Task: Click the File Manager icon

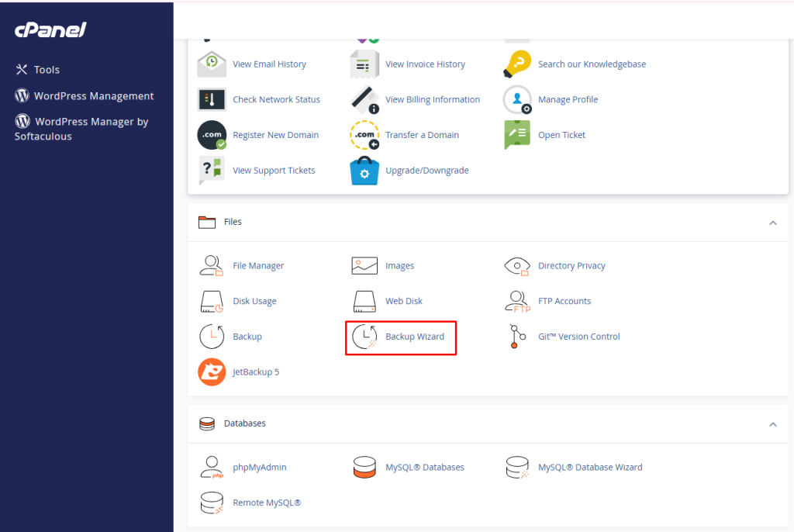Action: point(212,266)
